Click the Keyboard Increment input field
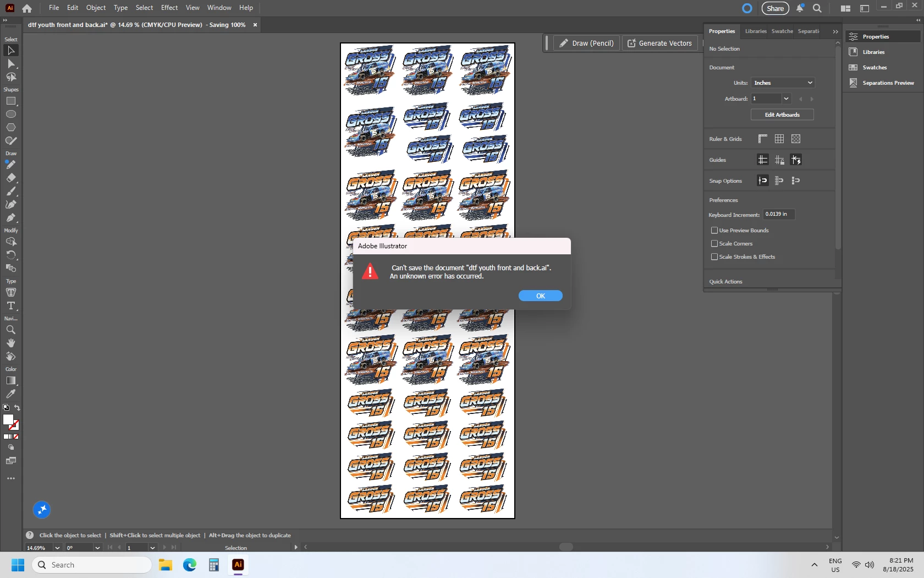924x578 pixels. pos(779,214)
